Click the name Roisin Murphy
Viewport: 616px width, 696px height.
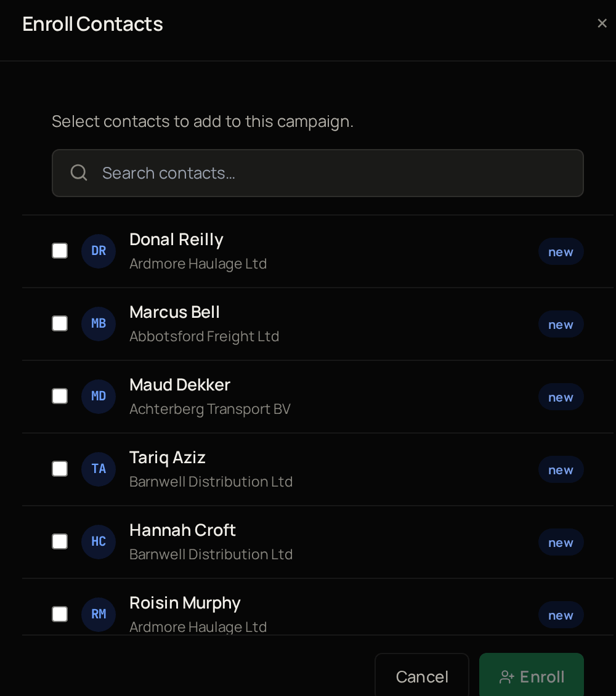(x=185, y=603)
